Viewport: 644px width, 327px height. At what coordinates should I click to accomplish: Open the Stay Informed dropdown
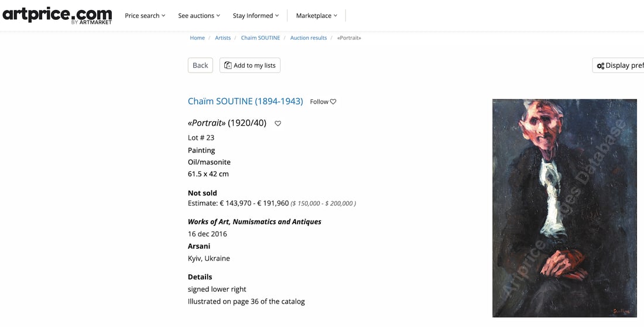(256, 16)
